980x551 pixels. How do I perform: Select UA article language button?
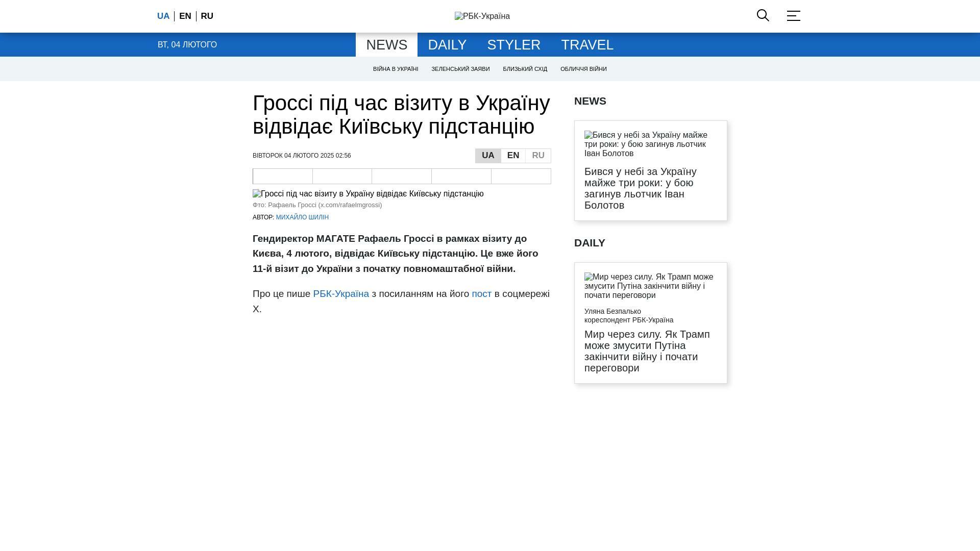click(x=488, y=156)
